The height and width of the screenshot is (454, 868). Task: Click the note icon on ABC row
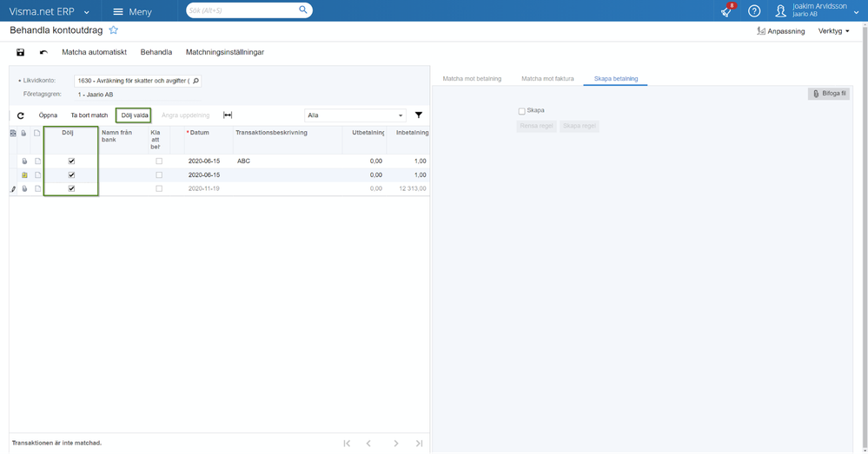[x=37, y=161]
